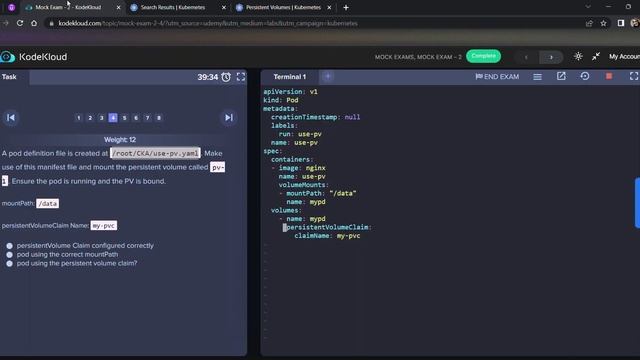
Task: Click 'pod using the correct mountPath' check
Action: pos(62,254)
